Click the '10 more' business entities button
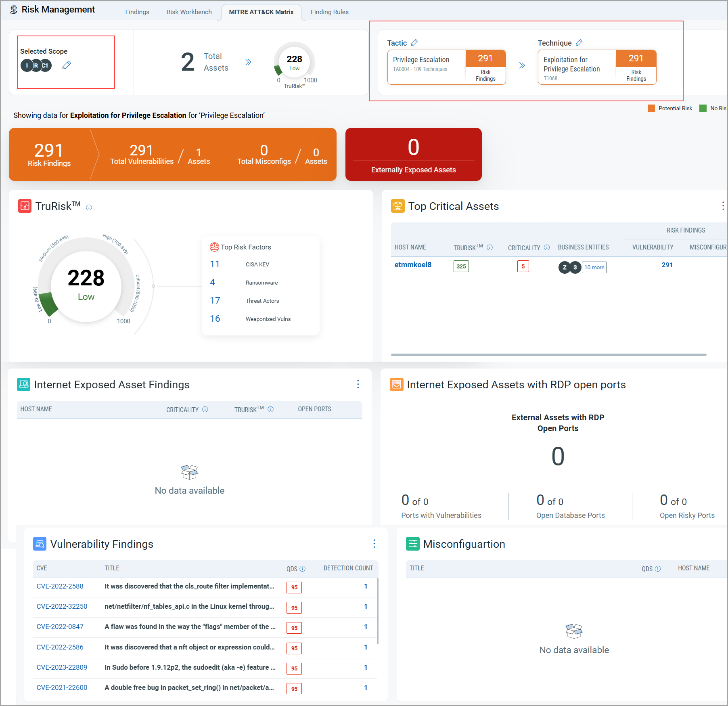The height and width of the screenshot is (706, 728). pos(594,267)
